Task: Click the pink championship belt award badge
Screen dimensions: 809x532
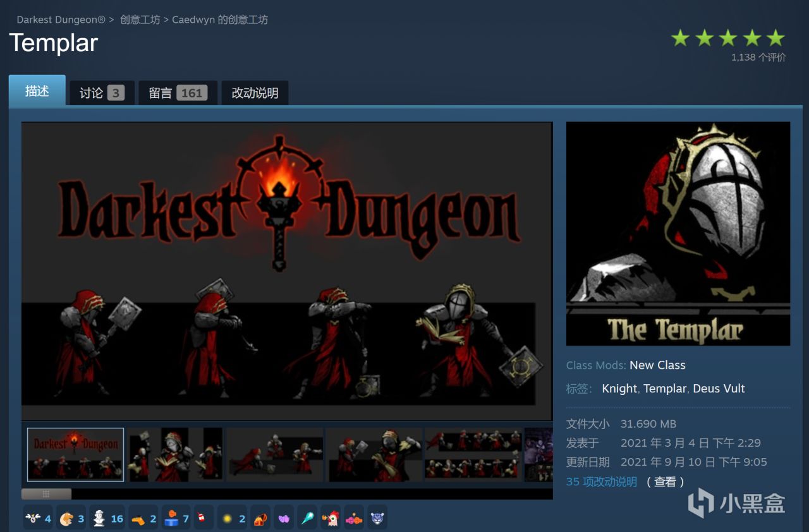Action: 354,518
